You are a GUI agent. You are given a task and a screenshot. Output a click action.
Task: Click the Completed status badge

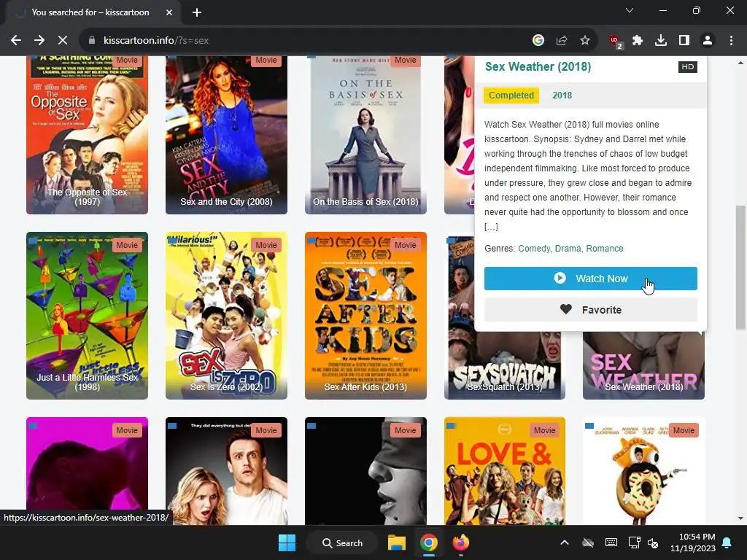pos(511,96)
